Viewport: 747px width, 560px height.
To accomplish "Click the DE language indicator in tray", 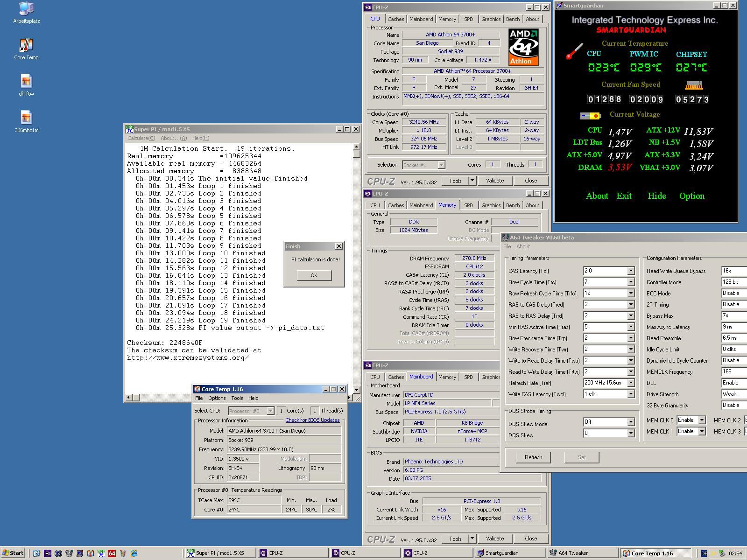I will (704, 553).
